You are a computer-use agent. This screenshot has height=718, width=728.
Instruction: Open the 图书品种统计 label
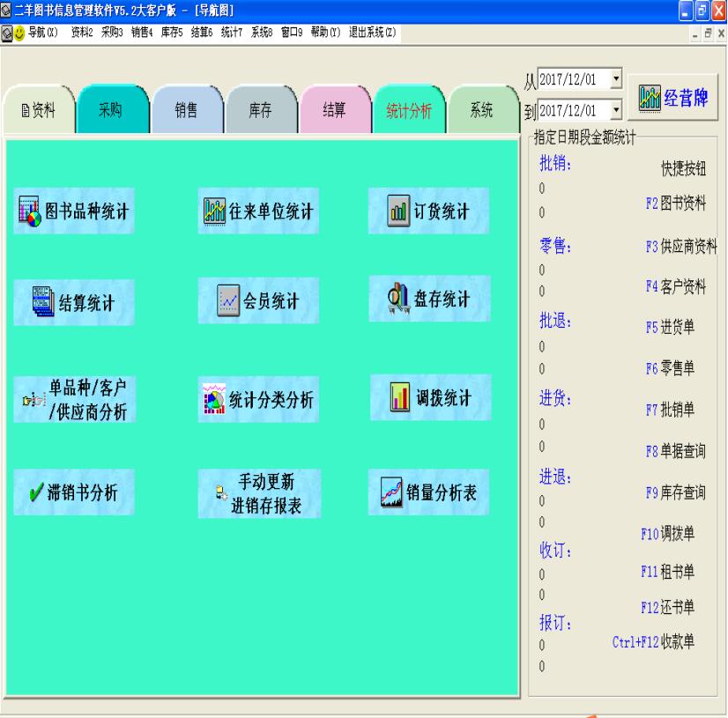(x=86, y=211)
